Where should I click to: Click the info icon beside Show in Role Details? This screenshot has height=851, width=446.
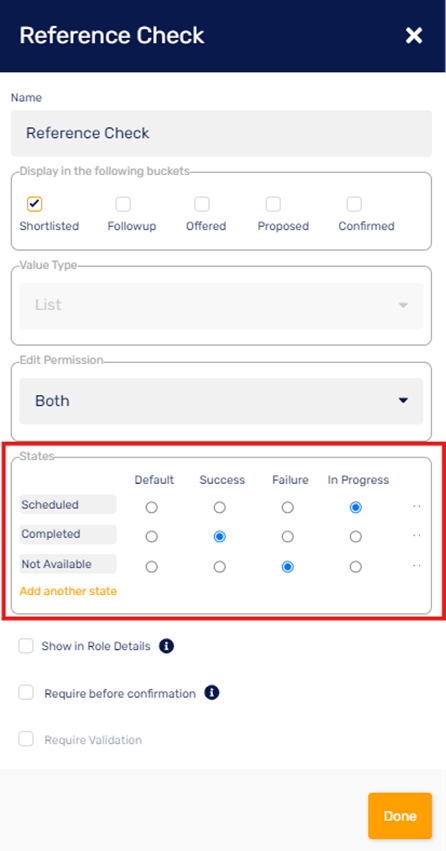[x=167, y=646]
